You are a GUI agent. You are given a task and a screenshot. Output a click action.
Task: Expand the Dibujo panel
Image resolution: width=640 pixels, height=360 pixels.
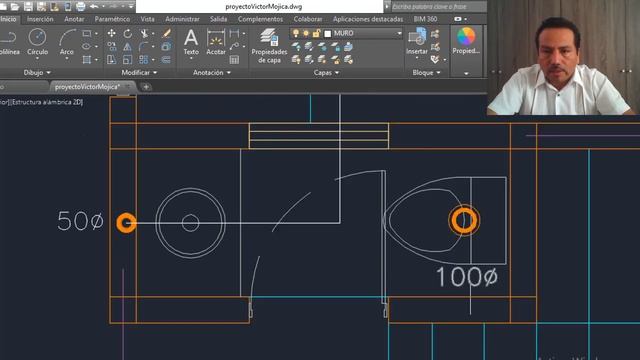[x=37, y=72]
